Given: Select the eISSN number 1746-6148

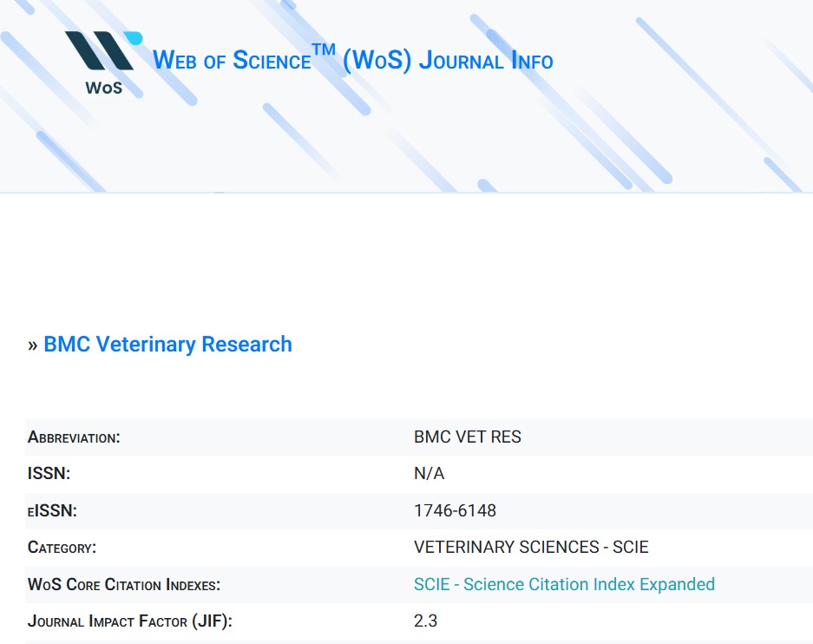Looking at the screenshot, I should (x=455, y=511).
